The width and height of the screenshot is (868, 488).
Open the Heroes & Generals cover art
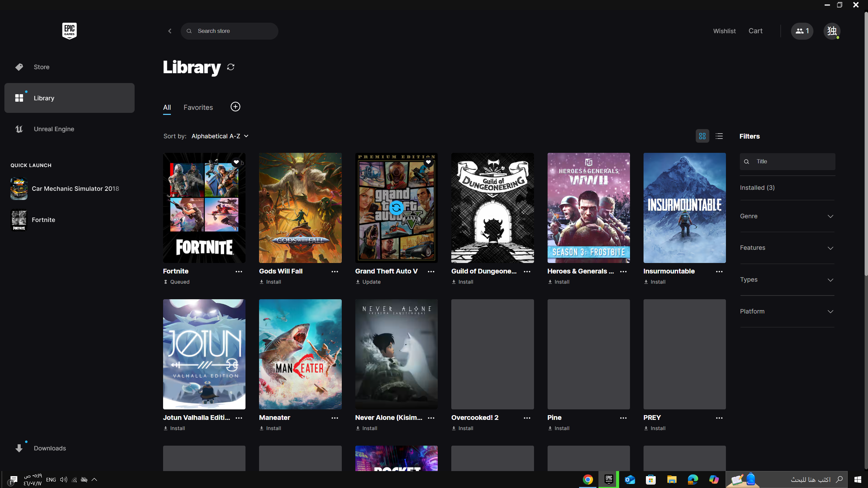point(589,208)
